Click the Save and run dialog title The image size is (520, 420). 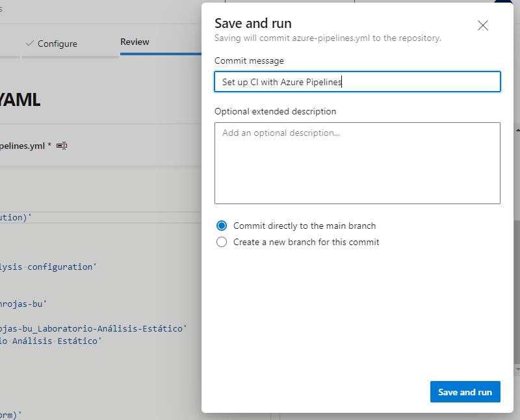coord(253,24)
